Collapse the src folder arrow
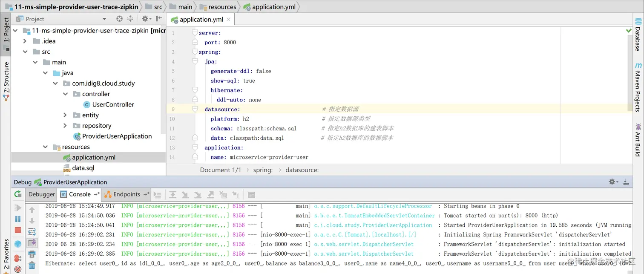Screen dimensions: 644x274 tap(25, 52)
